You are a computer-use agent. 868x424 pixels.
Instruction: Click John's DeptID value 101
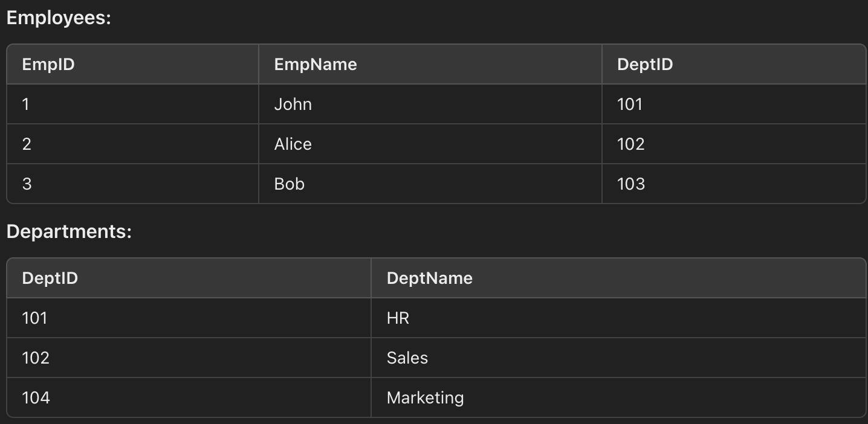pos(630,104)
